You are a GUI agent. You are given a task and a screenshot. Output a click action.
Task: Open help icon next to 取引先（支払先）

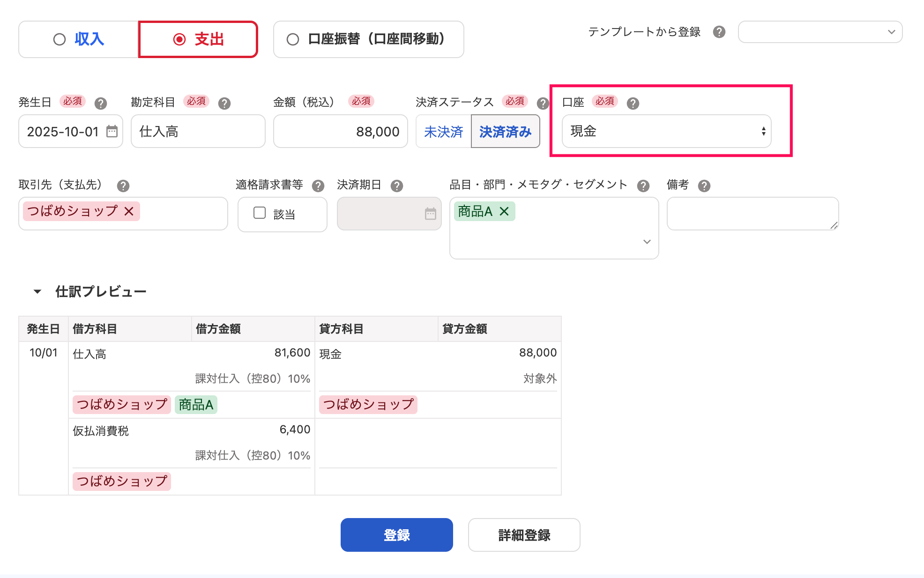(x=123, y=186)
